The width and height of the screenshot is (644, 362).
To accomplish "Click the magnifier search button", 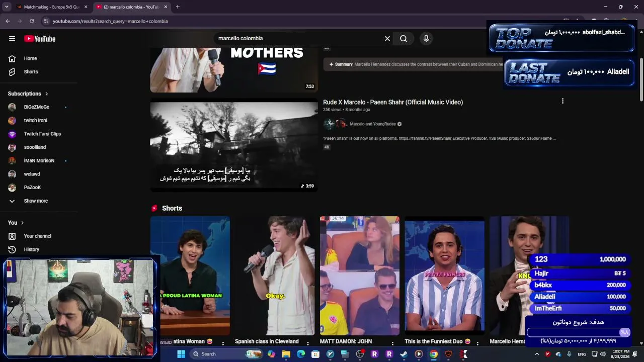I will tap(404, 38).
